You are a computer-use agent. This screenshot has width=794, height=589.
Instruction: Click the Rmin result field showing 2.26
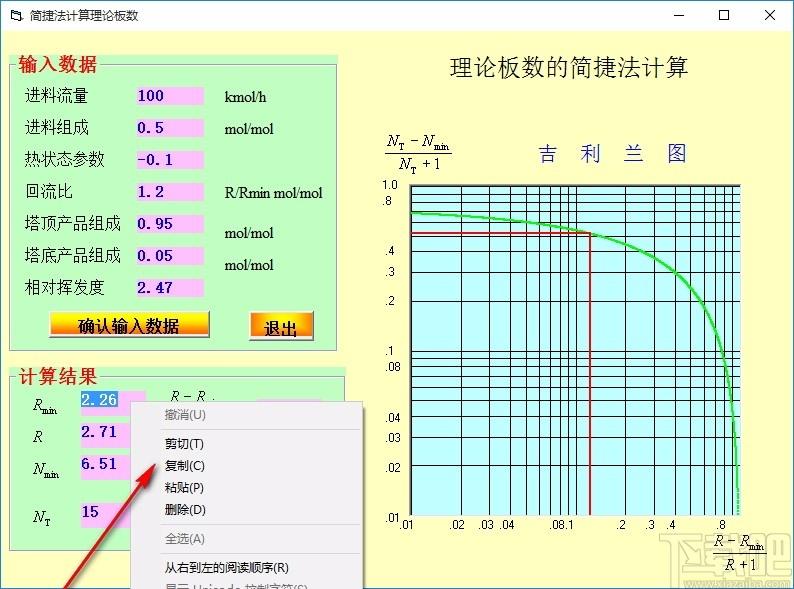pyautogui.click(x=105, y=403)
